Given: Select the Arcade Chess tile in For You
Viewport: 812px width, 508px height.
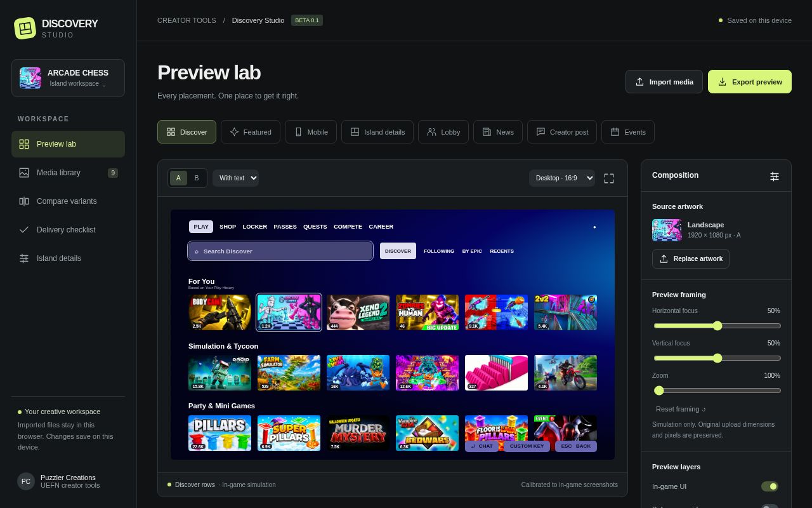Looking at the screenshot, I should 289,312.
